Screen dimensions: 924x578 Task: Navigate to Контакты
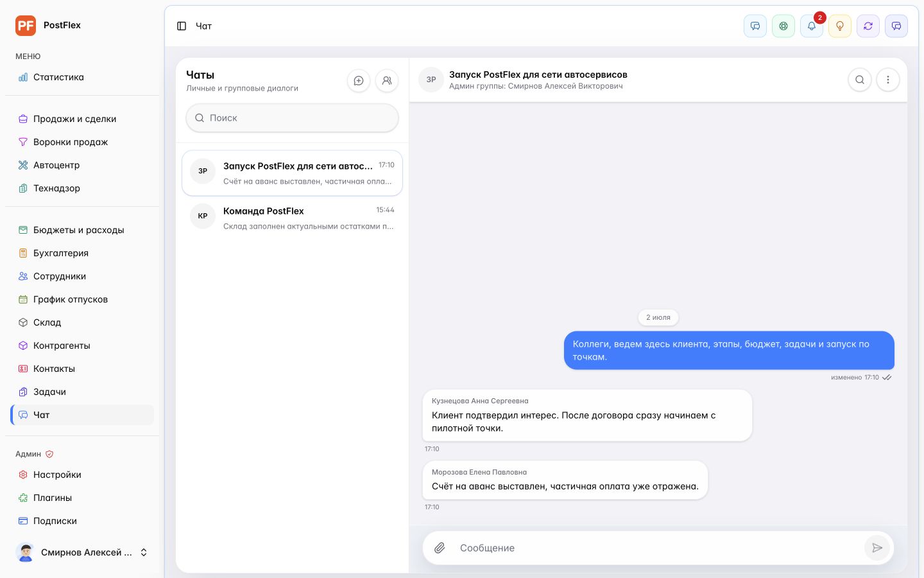point(82,369)
